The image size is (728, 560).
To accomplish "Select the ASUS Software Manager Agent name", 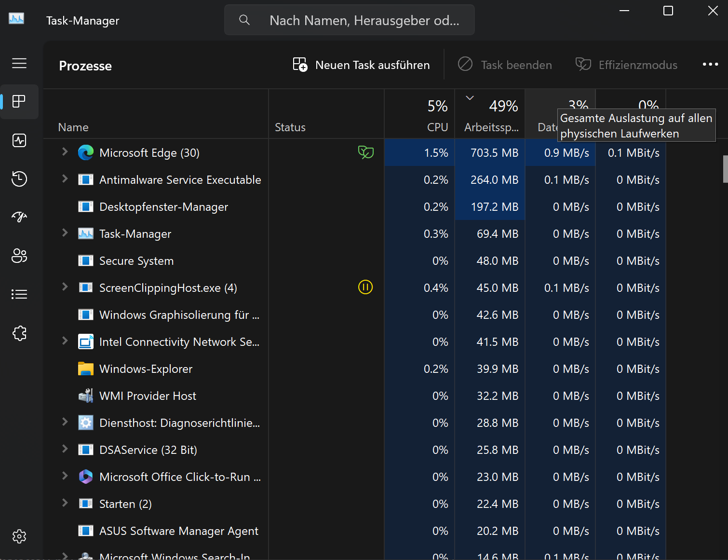I will point(179,531).
